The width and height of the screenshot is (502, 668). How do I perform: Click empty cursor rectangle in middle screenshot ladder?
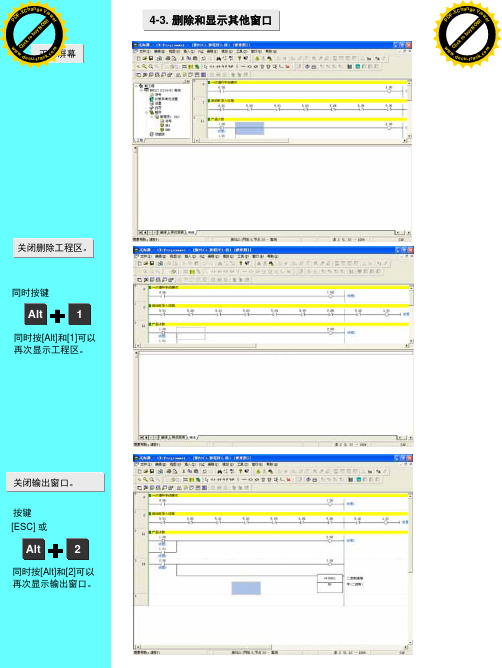pos(191,334)
